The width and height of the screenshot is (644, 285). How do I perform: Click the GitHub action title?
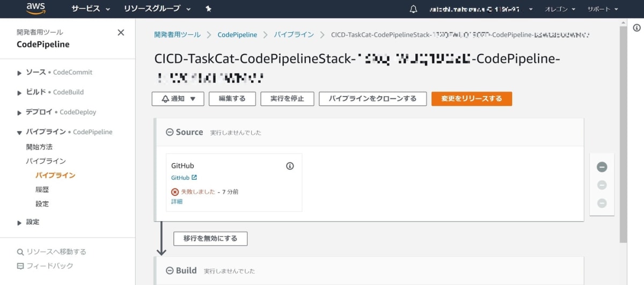182,166
